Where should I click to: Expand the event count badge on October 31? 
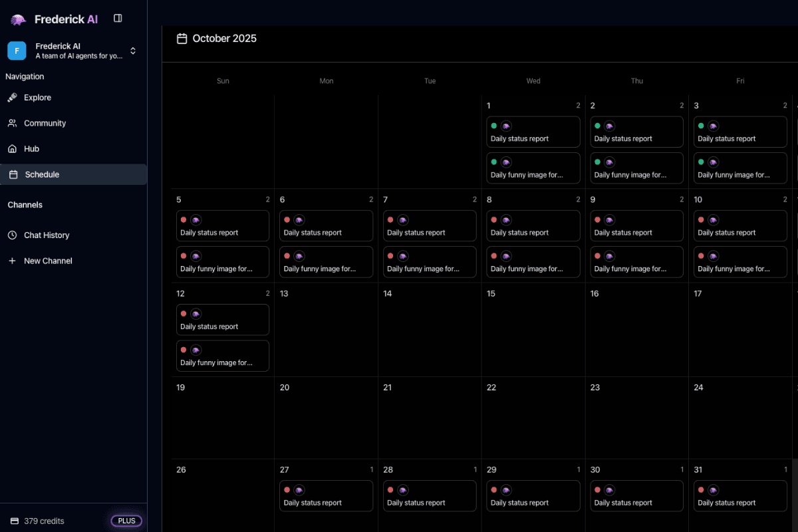click(785, 469)
